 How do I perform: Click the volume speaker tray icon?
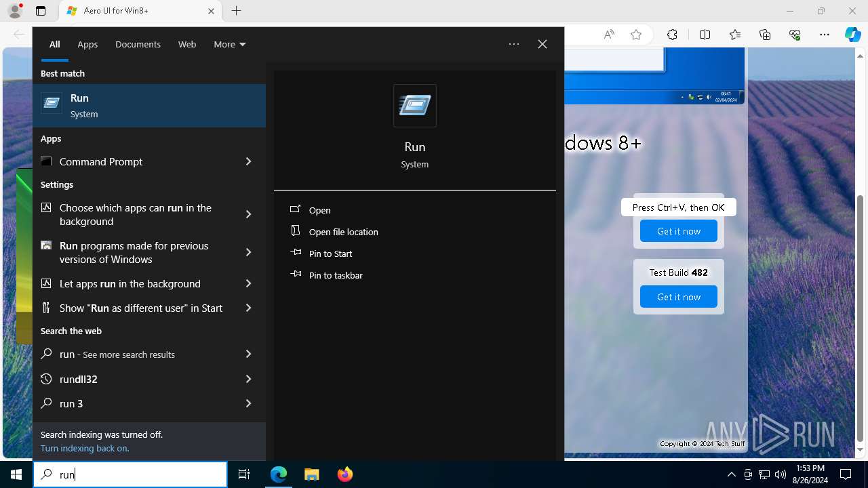(x=781, y=474)
